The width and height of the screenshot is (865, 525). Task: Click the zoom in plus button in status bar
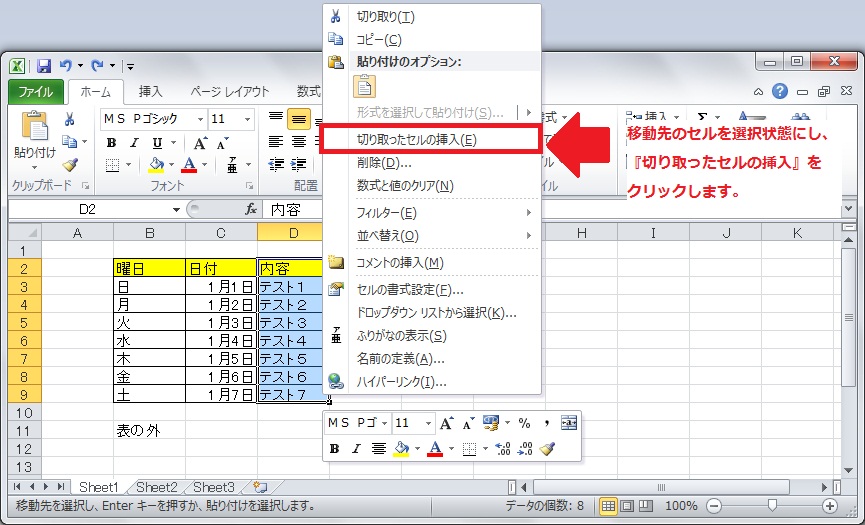point(829,505)
